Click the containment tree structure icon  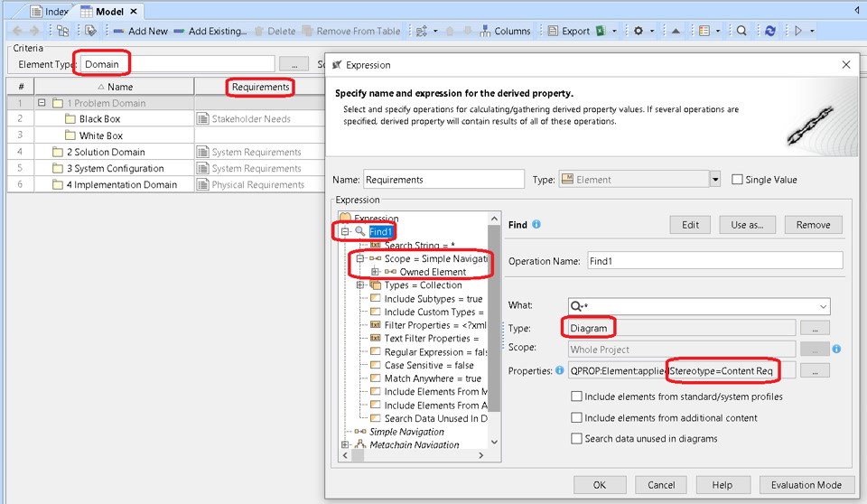coord(62,31)
